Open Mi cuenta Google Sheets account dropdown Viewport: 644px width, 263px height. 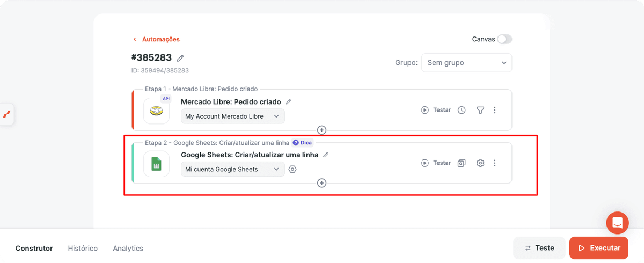232,169
